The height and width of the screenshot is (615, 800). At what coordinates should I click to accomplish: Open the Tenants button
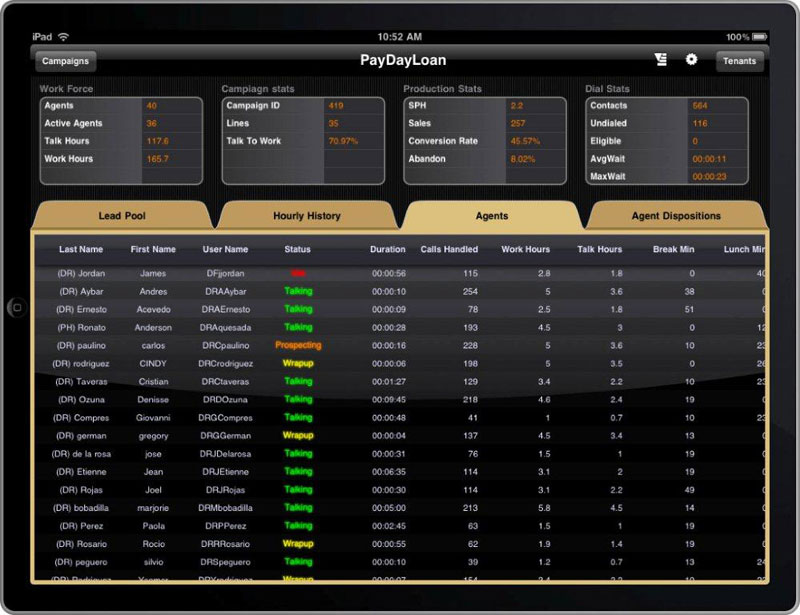(x=739, y=61)
